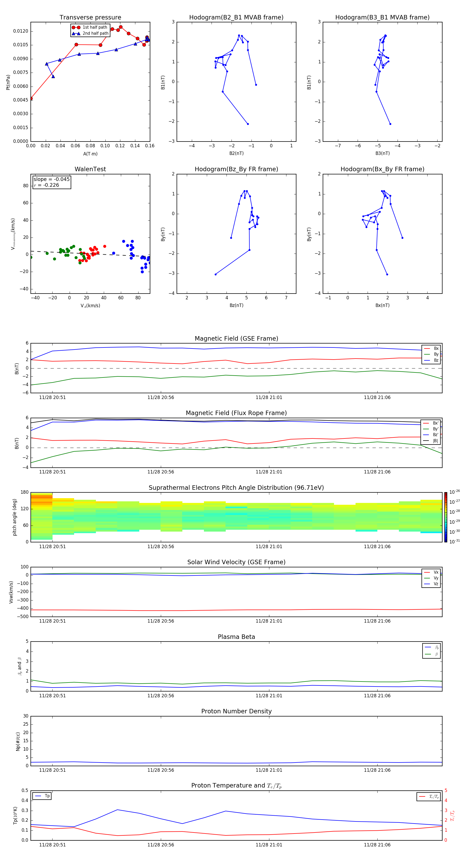This screenshot has width=473, height=868.
Task: Click 'Hodogram(Bz_By FR frame)' title
Action: point(236,169)
